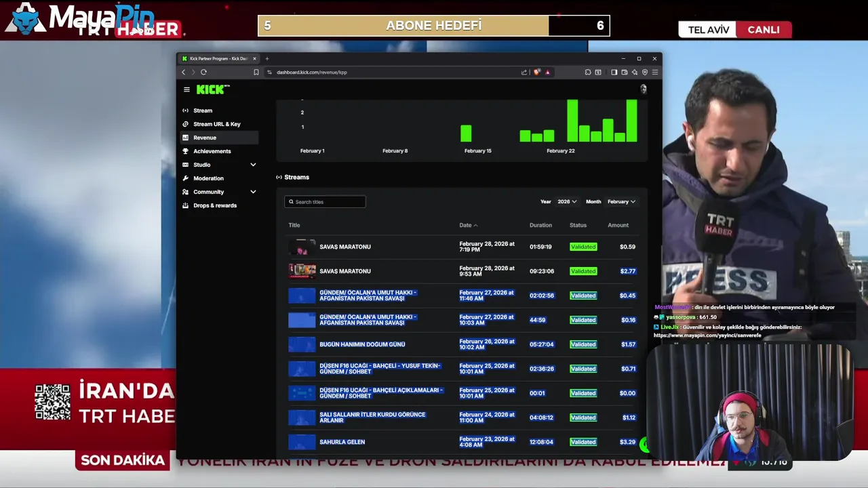The image size is (868, 488).
Task: Bookmark this page via bookmark icon
Action: pyautogui.click(x=256, y=72)
